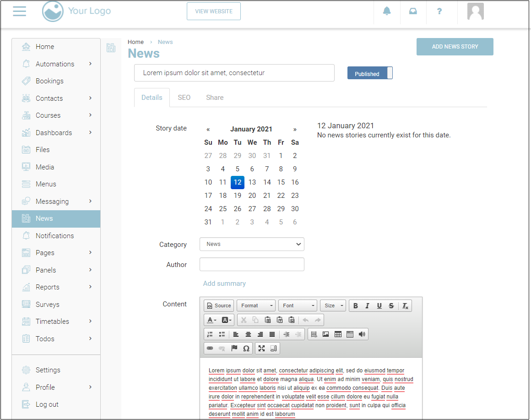Toggle bold formatting in the content editor
Screen dimensions: 531x420
coord(356,306)
